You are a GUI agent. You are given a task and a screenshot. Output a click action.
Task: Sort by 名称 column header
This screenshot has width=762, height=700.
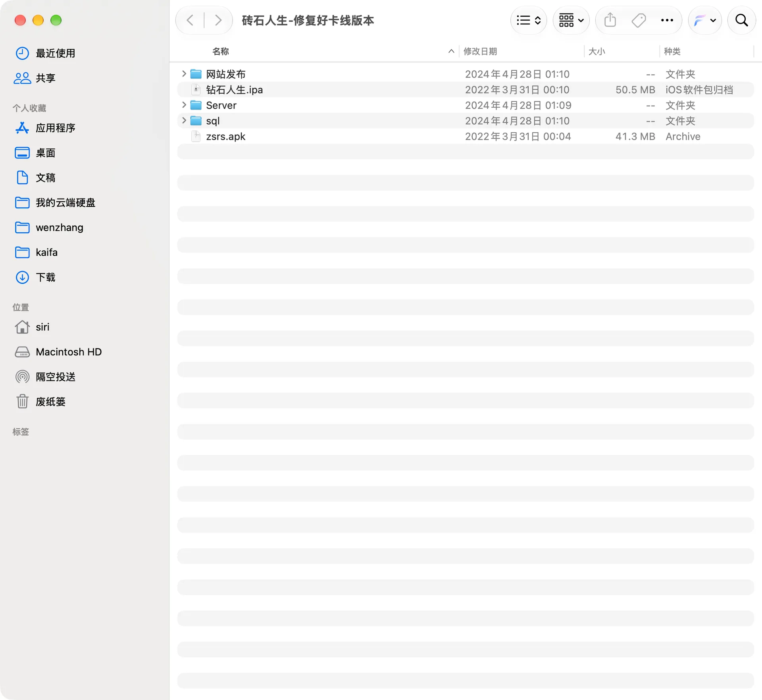[220, 51]
